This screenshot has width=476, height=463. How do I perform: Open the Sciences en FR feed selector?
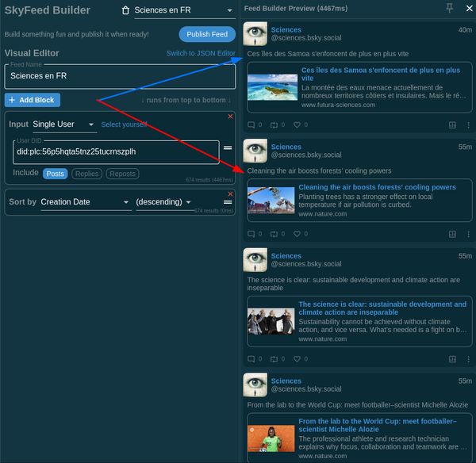pyautogui.click(x=184, y=10)
